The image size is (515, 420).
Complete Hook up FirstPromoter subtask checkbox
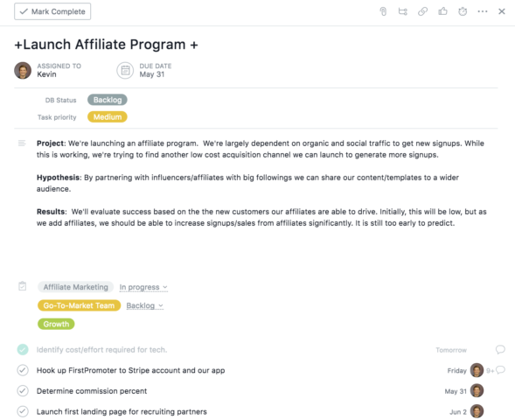pos(23,370)
